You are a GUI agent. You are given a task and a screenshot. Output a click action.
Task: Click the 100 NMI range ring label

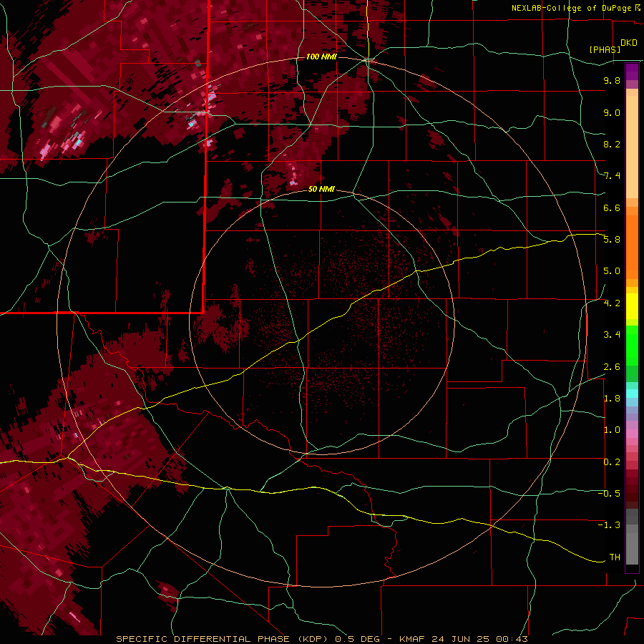(321, 57)
